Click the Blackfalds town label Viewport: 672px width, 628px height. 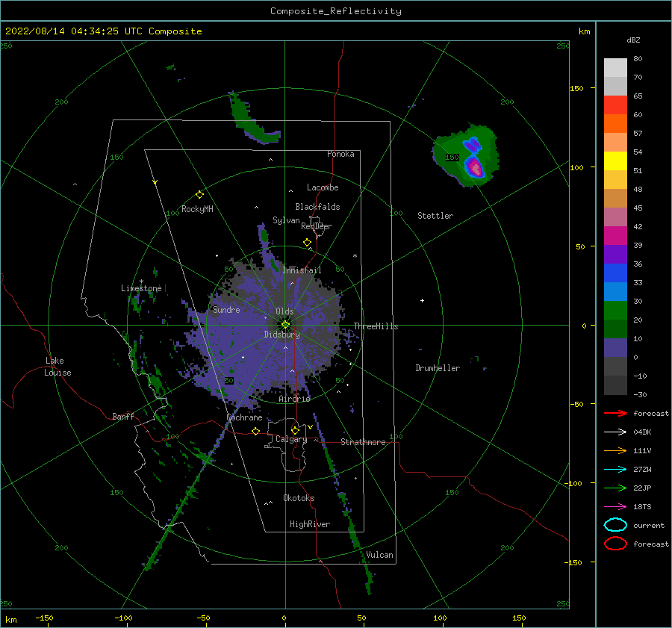[317, 207]
